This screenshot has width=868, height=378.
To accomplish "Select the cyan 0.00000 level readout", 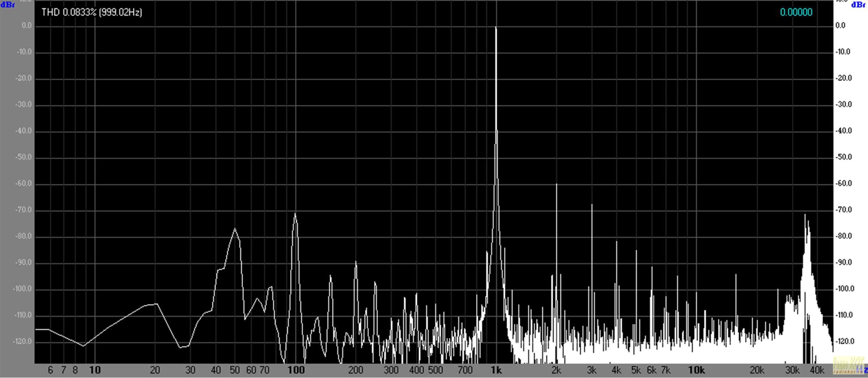I will (x=796, y=12).
